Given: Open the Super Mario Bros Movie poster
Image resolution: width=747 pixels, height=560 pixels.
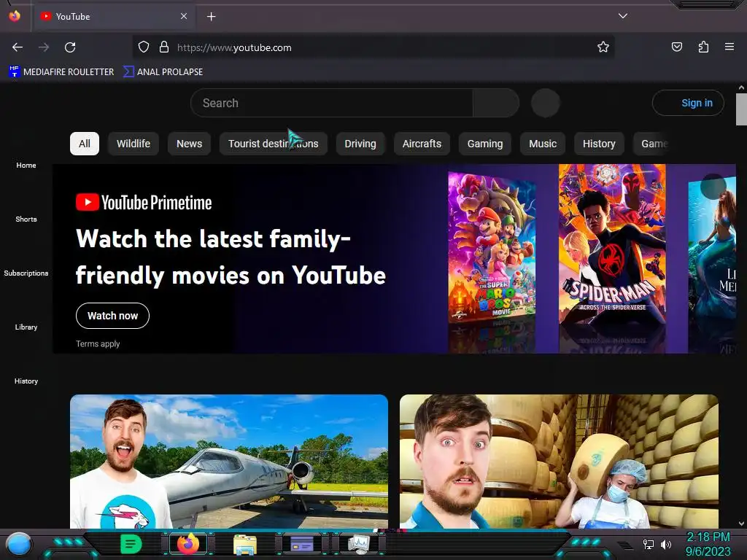Looking at the screenshot, I should click(492, 248).
